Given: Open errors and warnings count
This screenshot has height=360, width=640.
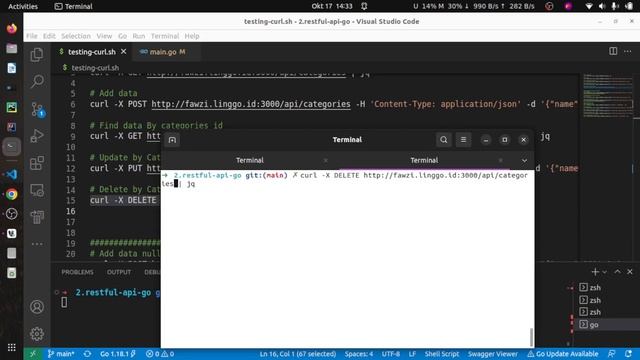Looking at the screenshot, I should 160,354.
